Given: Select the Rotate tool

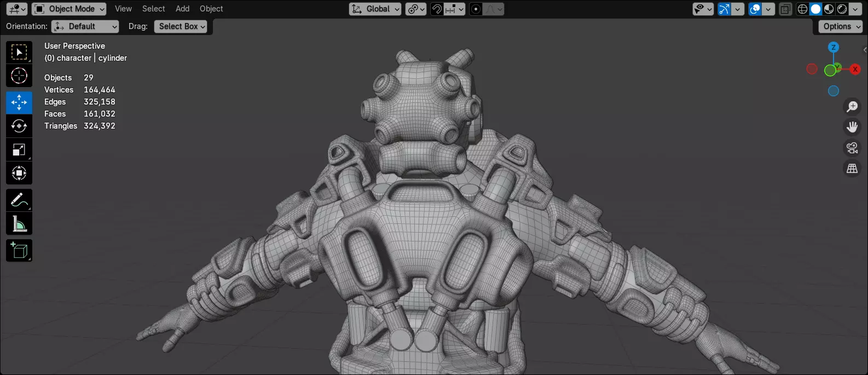Looking at the screenshot, I should [19, 126].
